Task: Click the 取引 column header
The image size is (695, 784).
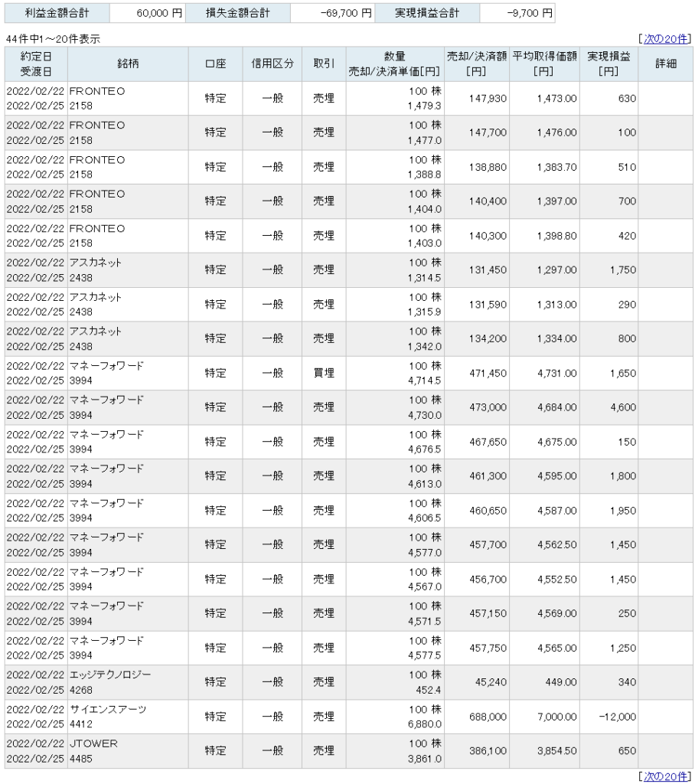Action: 324,64
